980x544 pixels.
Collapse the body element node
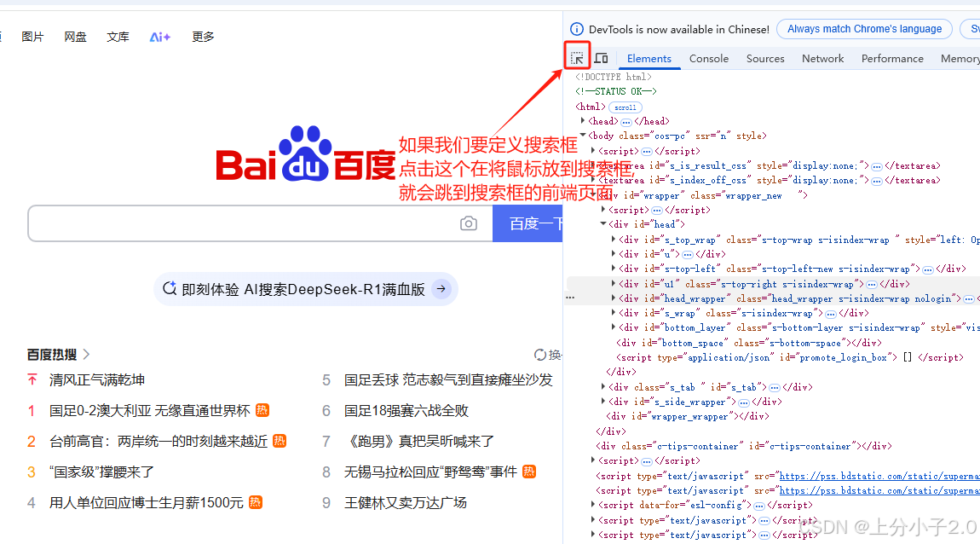(583, 135)
